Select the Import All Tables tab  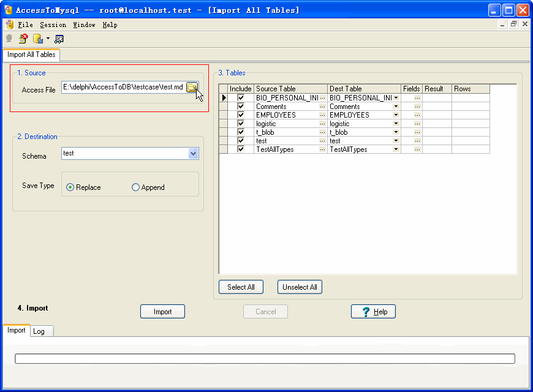pyautogui.click(x=31, y=55)
